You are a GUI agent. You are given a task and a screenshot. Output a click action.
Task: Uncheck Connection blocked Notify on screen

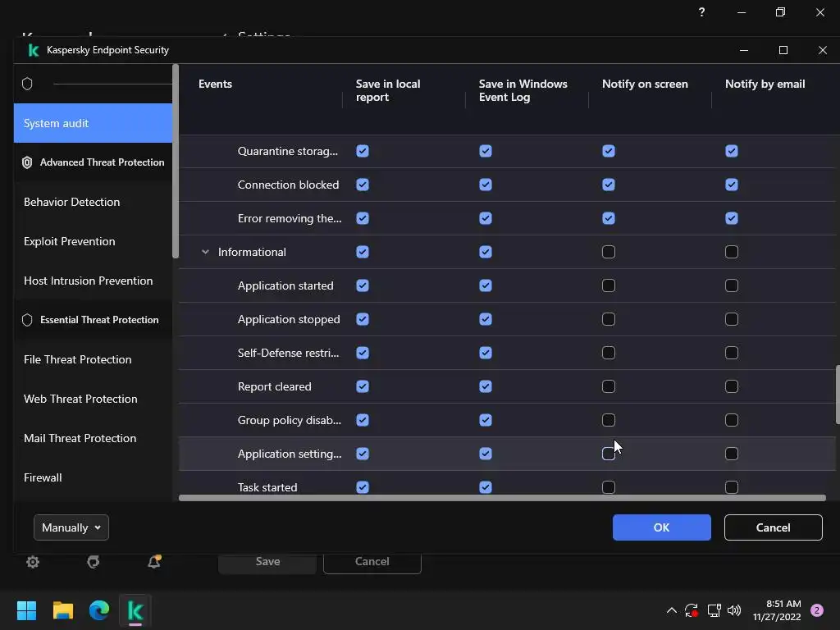tap(609, 185)
